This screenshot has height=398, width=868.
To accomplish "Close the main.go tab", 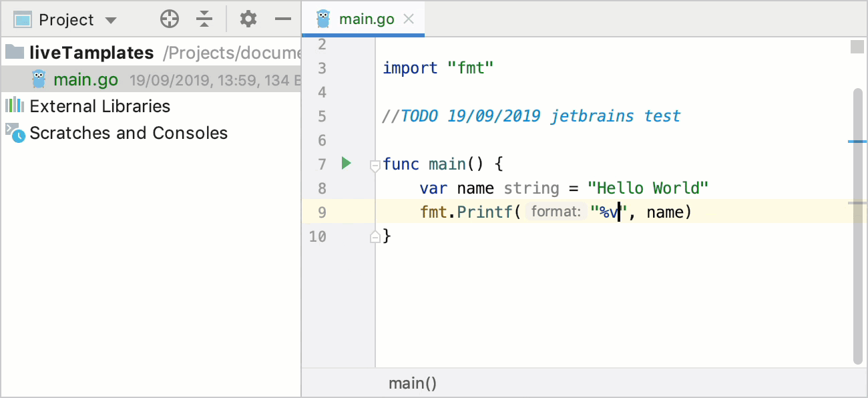I will pos(408,18).
